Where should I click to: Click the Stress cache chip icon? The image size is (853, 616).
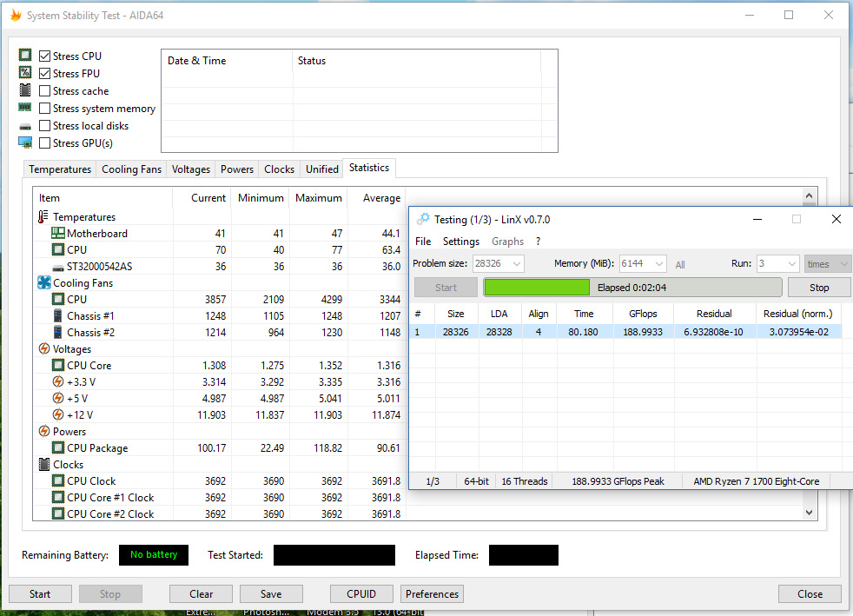point(25,89)
